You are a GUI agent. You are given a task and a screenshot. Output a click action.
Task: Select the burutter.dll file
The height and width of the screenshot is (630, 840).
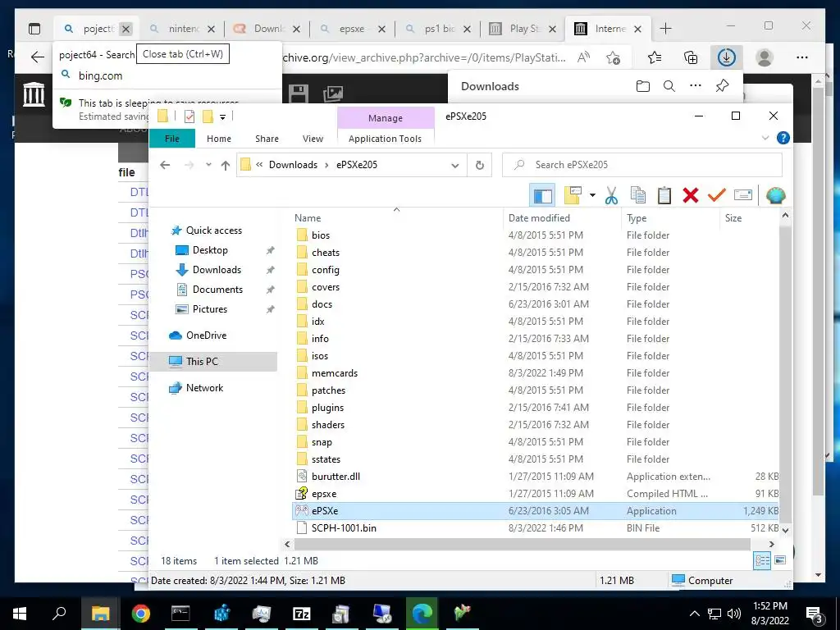click(x=336, y=477)
